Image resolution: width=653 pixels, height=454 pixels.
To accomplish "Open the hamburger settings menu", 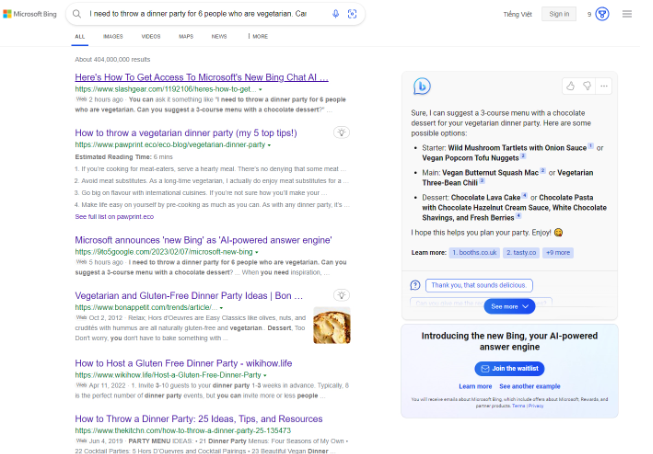I will [x=627, y=14].
